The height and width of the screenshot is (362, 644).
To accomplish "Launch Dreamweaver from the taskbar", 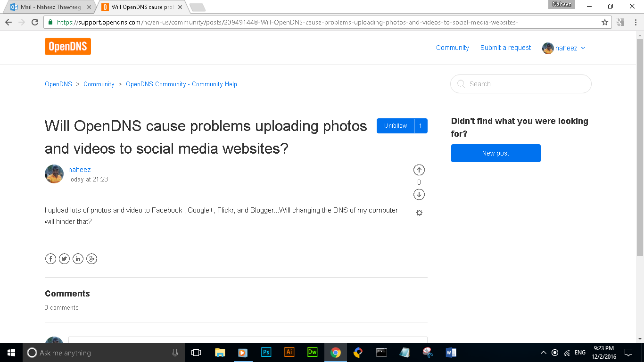I will (x=312, y=353).
